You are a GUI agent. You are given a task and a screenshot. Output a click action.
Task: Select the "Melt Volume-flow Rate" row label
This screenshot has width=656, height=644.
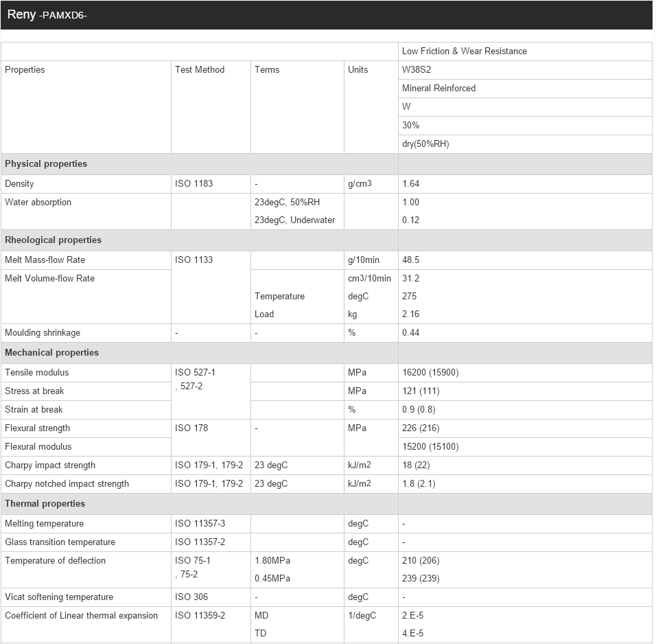pos(50,279)
